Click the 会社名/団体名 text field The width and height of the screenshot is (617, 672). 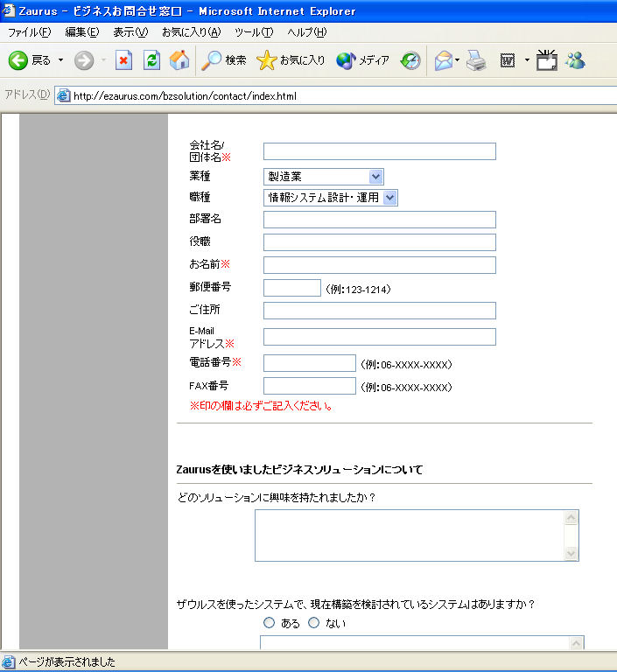click(379, 151)
